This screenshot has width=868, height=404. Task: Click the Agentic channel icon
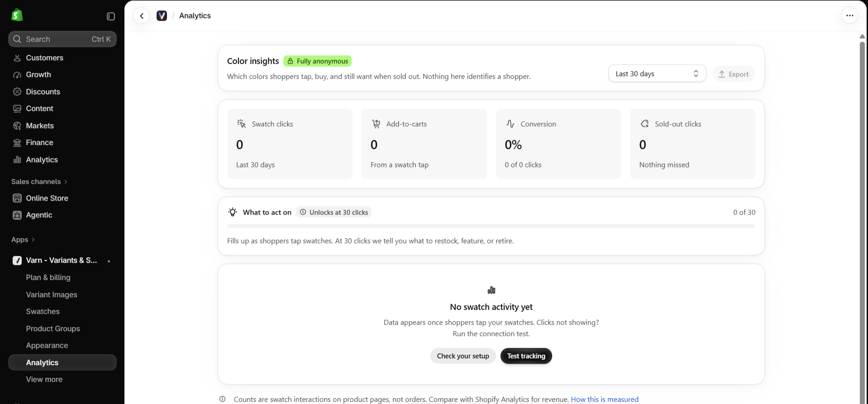17,215
